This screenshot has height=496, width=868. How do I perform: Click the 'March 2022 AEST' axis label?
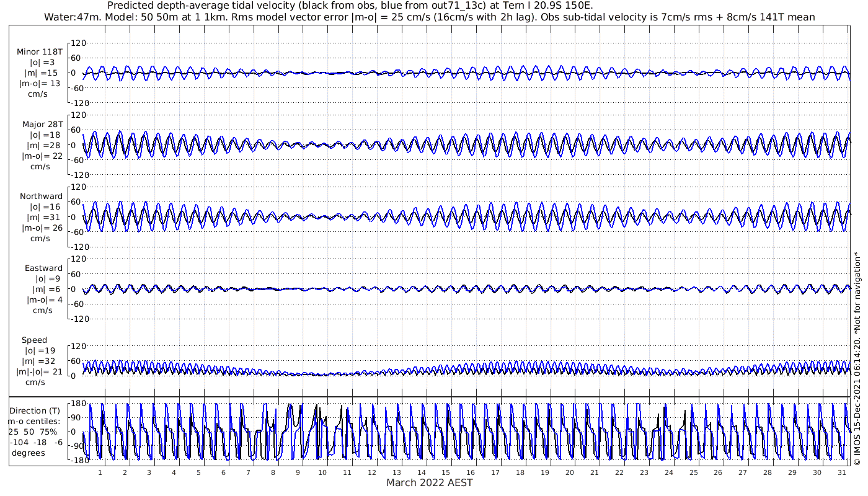430,482
